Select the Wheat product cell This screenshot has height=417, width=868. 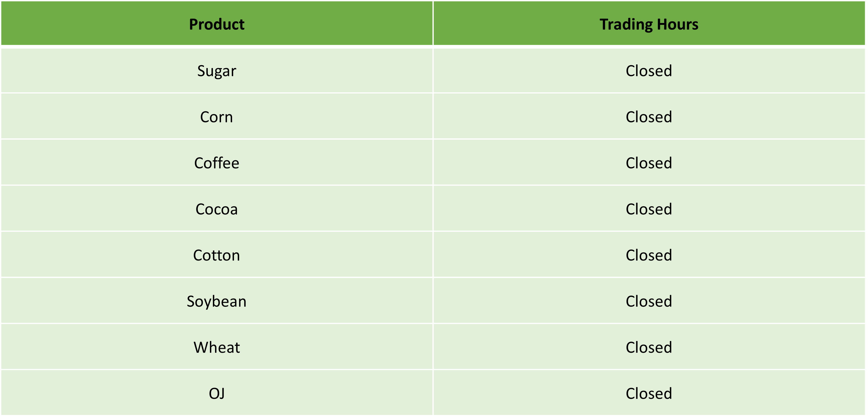(x=217, y=347)
